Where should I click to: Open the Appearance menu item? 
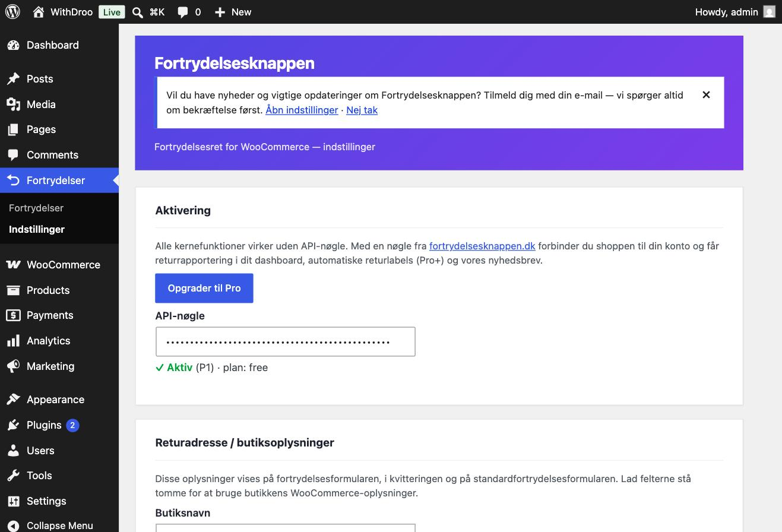pos(59,400)
